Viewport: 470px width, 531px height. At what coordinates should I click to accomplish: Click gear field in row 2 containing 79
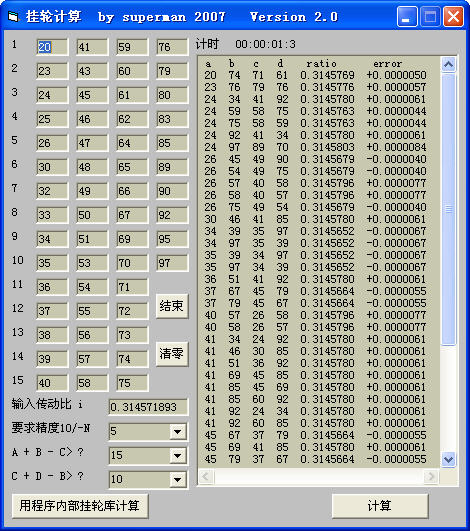pos(172,71)
